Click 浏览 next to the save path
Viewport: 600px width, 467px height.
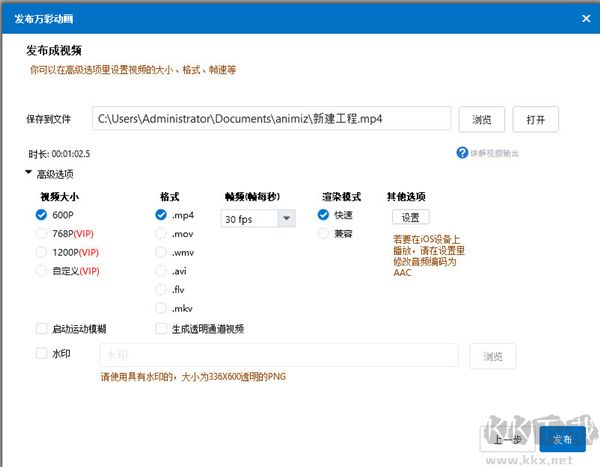[482, 119]
